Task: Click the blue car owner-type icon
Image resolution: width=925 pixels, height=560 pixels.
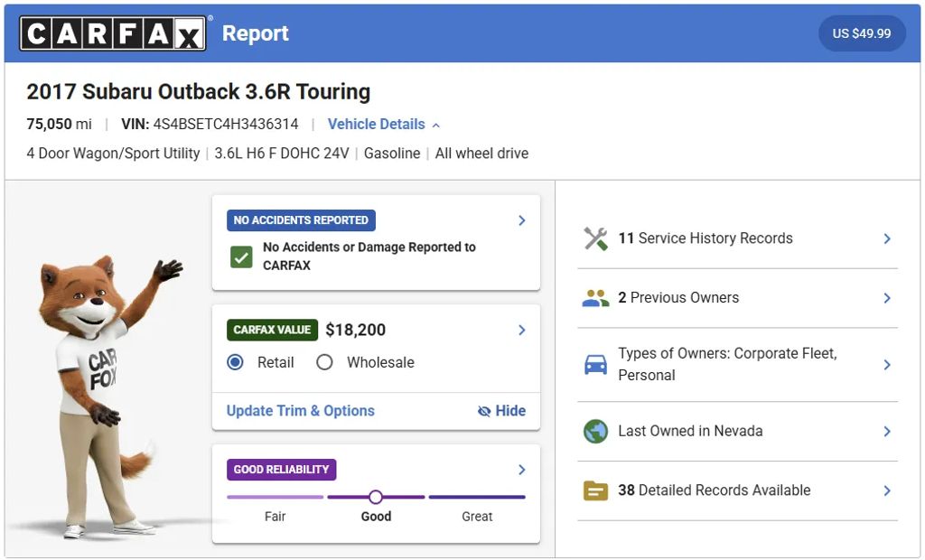Action: [x=596, y=365]
